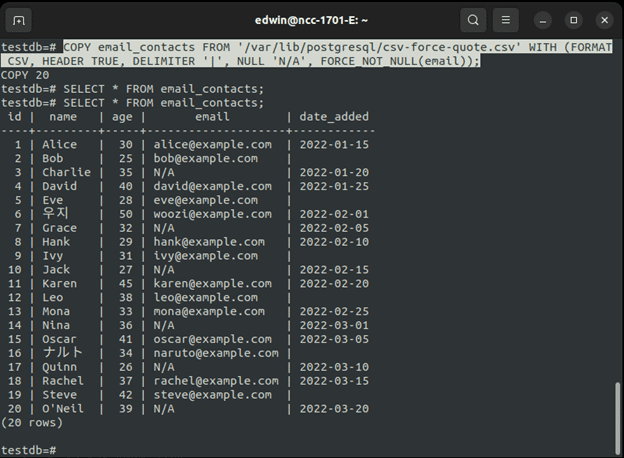624x458 pixels.
Task: Click the date 2022-03-15 in Rachel's row
Action: pyautogui.click(x=334, y=380)
